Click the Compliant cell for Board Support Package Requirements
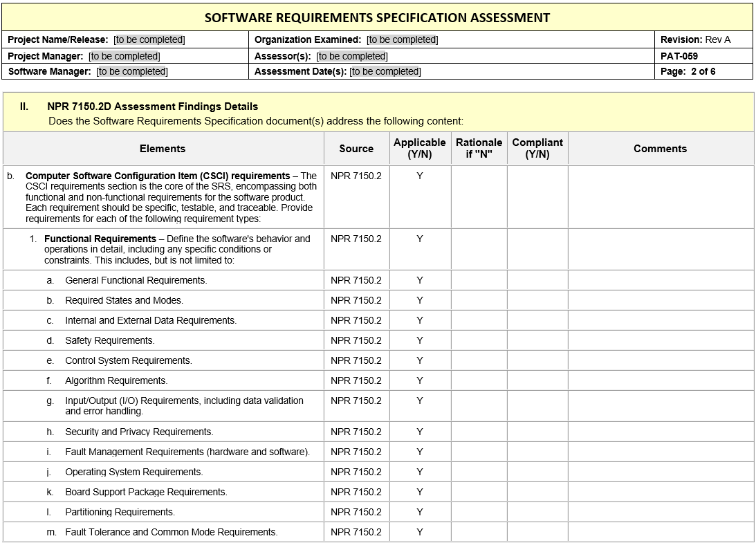The image size is (756, 543). point(537,492)
